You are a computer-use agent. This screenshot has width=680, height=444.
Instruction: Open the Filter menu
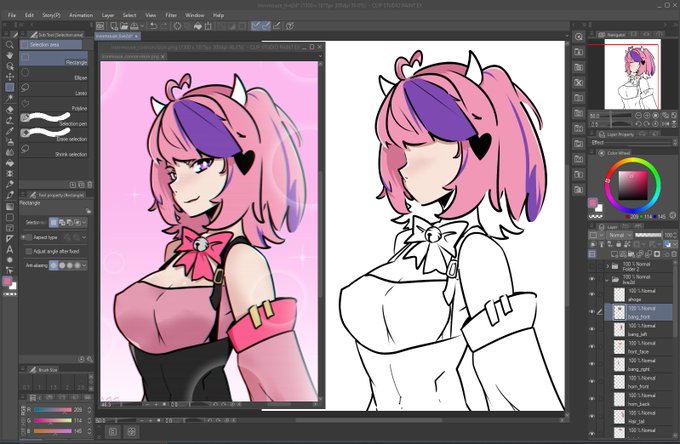coord(171,15)
